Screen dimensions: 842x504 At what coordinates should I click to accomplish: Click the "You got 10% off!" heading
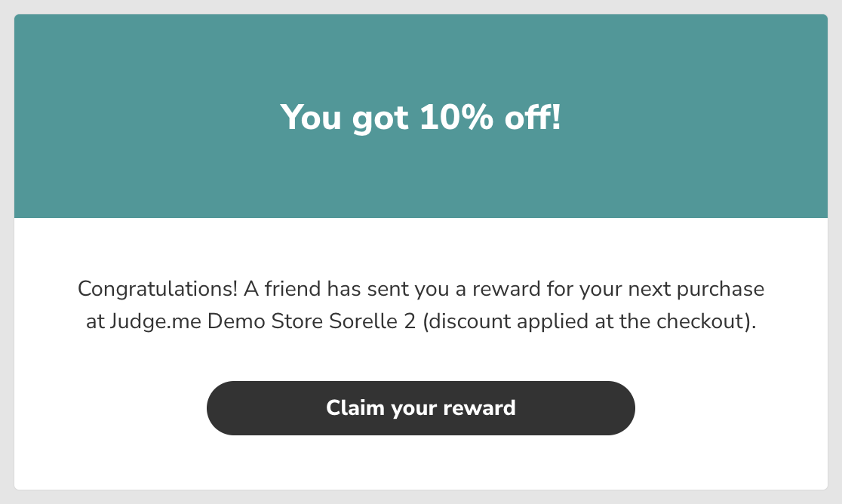pyautogui.click(x=420, y=118)
